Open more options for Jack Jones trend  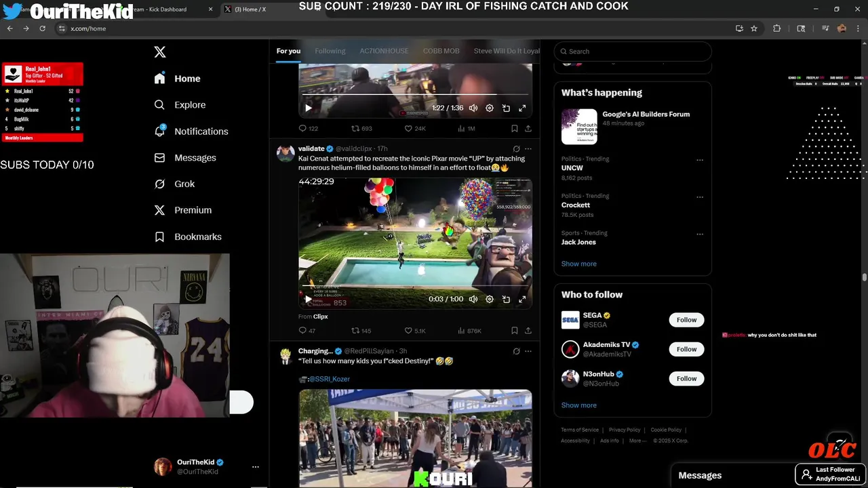click(x=700, y=235)
